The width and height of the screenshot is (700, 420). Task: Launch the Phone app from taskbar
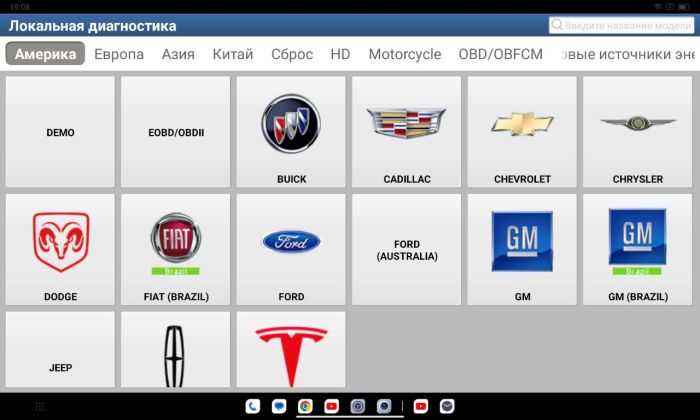pyautogui.click(x=253, y=406)
